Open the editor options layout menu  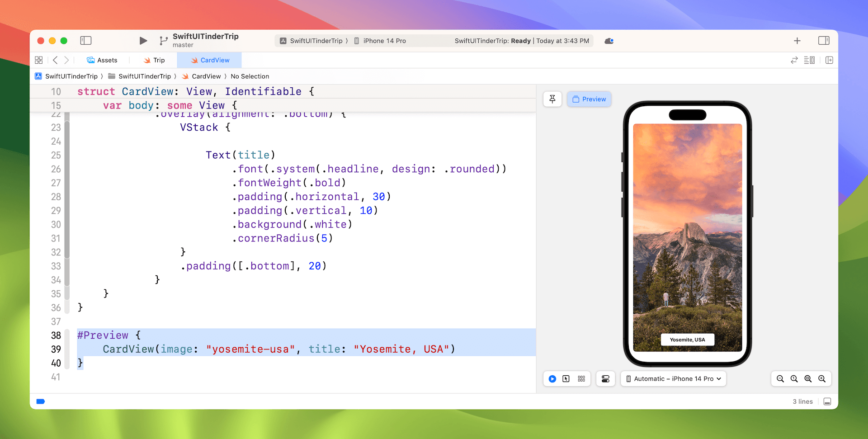[809, 60]
